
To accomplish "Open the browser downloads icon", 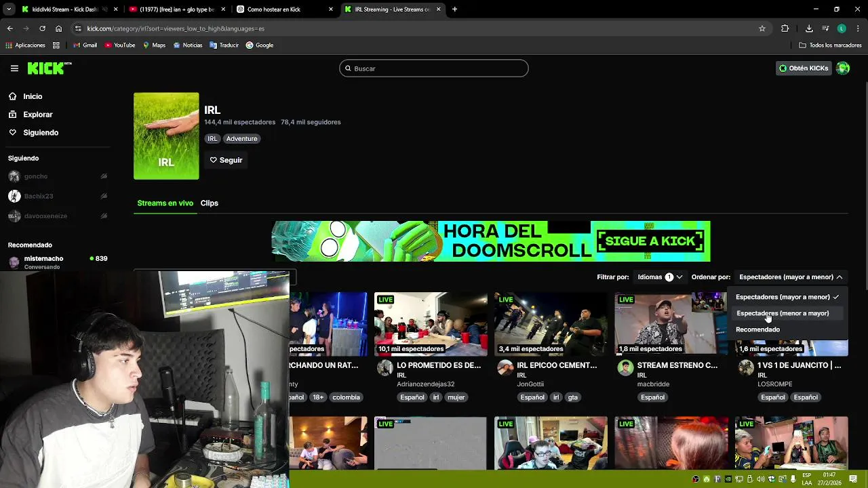I will coord(809,28).
